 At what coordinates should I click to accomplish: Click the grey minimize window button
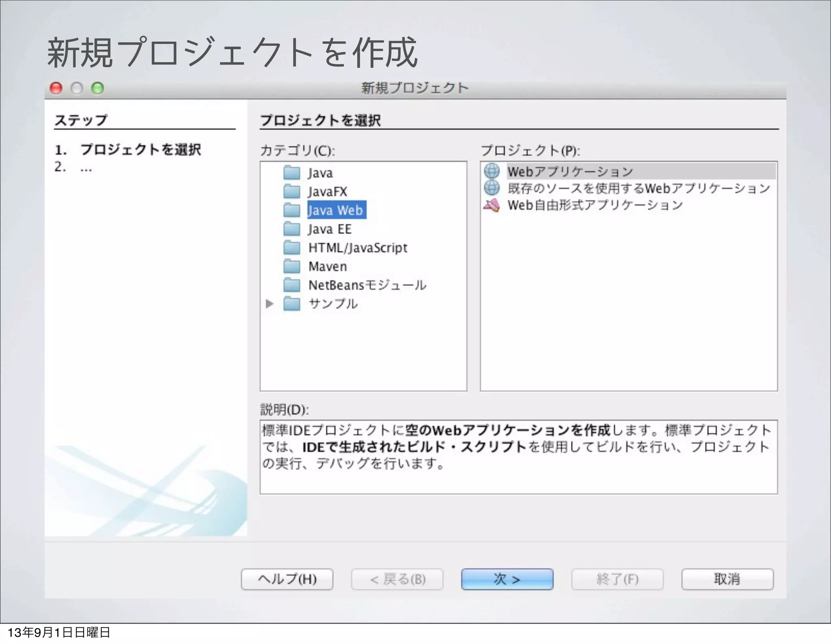(77, 88)
